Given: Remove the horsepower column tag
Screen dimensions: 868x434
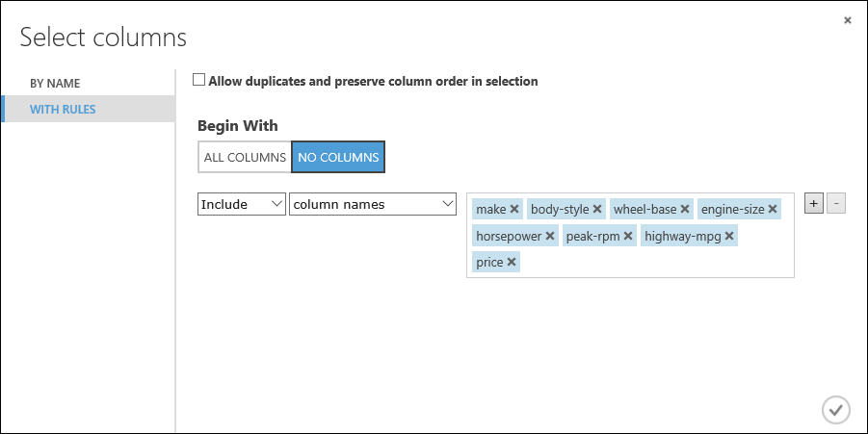Looking at the screenshot, I should [x=550, y=236].
